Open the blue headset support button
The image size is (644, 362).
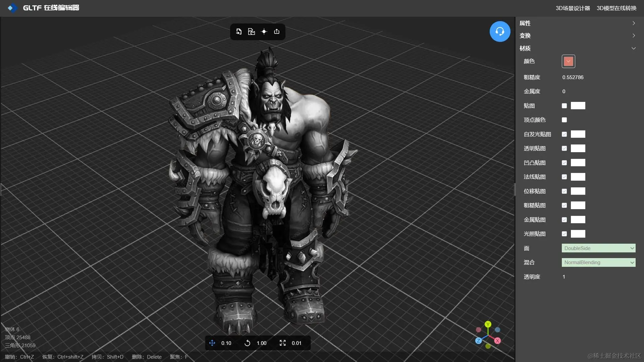500,32
